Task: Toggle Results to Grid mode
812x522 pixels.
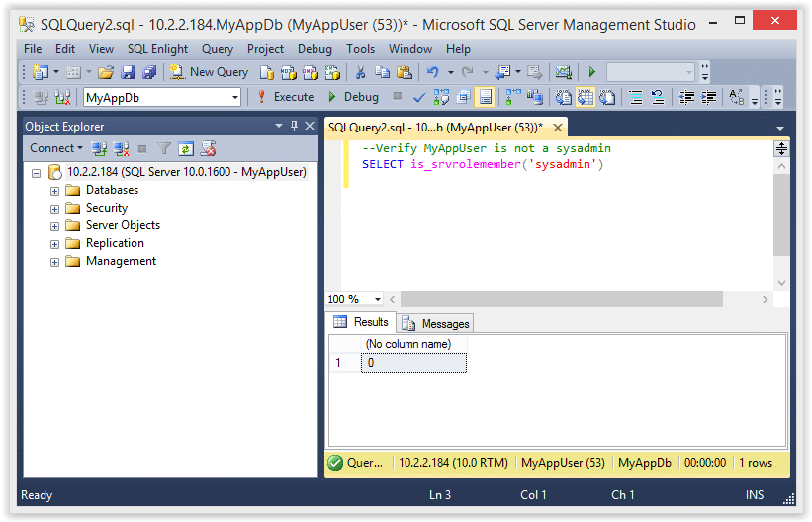Action: (586, 97)
